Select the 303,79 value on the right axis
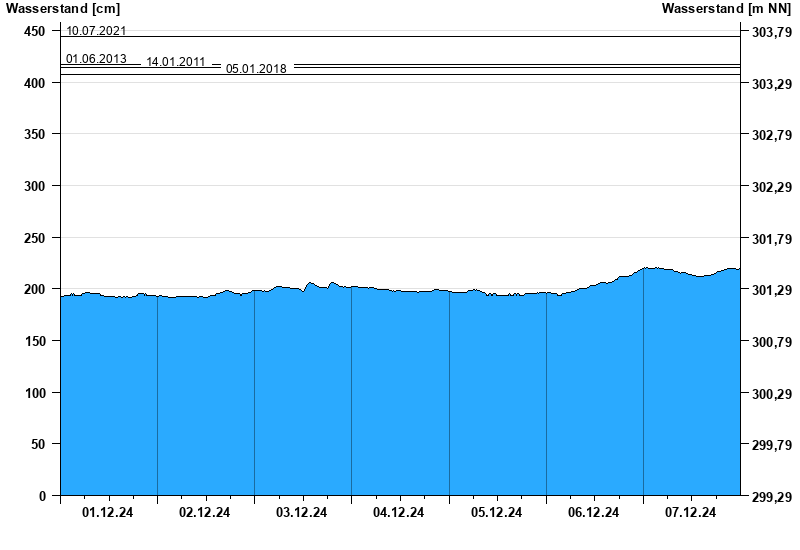The image size is (800, 550). click(x=771, y=32)
